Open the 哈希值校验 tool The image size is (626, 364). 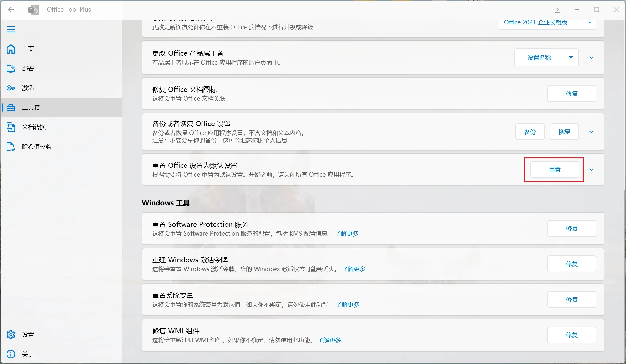point(11,147)
